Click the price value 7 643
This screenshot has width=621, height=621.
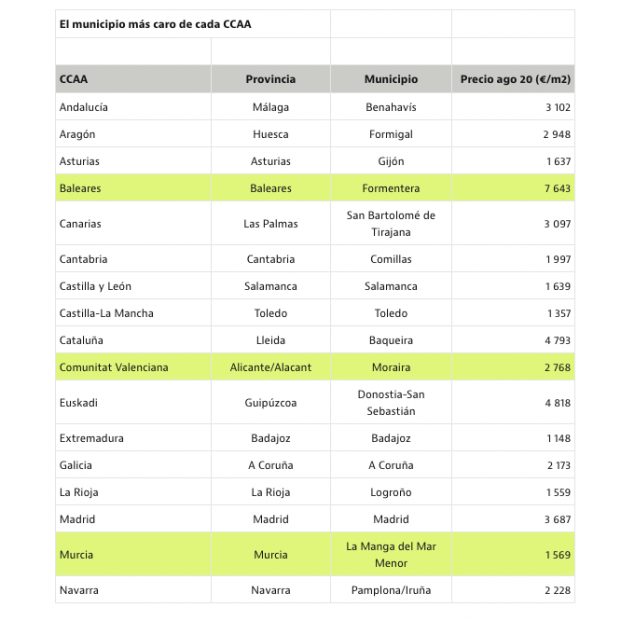[x=557, y=188]
